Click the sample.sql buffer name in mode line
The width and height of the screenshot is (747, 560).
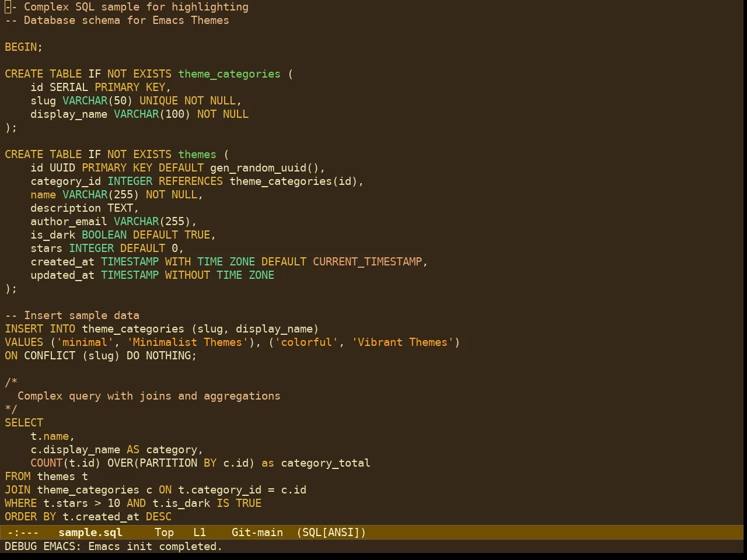90,533
